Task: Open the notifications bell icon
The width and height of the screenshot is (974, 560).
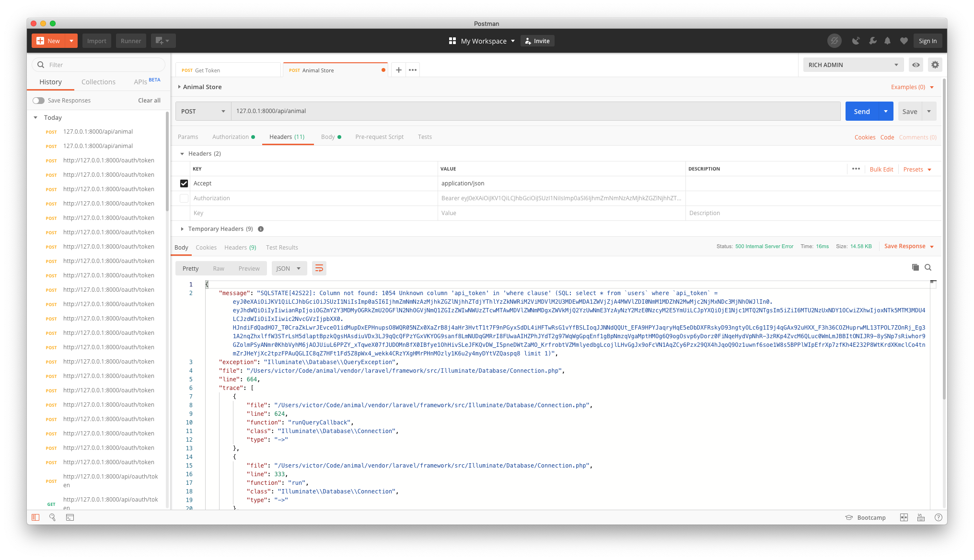Action: click(x=888, y=41)
